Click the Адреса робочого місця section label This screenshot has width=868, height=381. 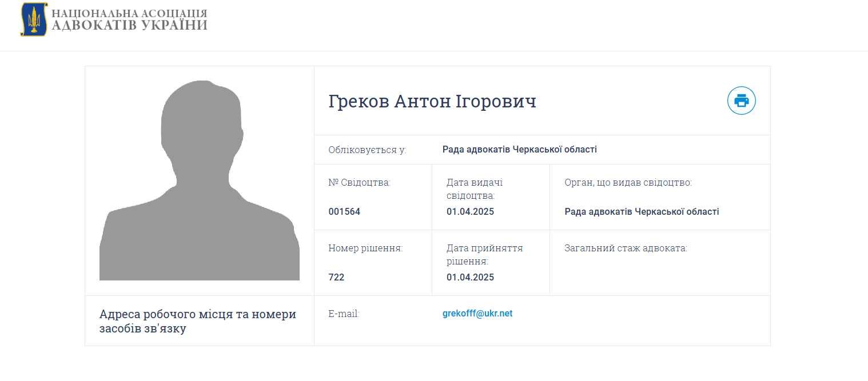(198, 321)
